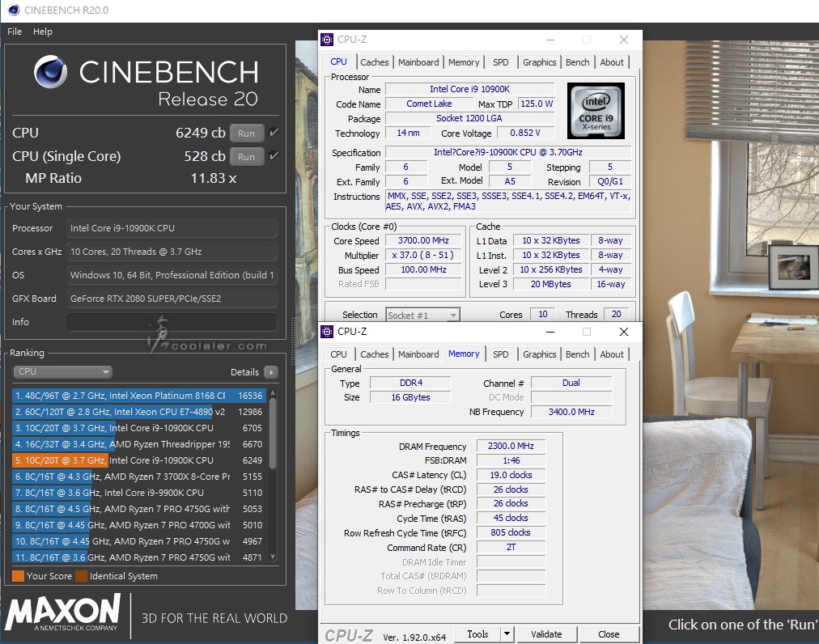Open the ranking CPU dropdown

point(62,372)
